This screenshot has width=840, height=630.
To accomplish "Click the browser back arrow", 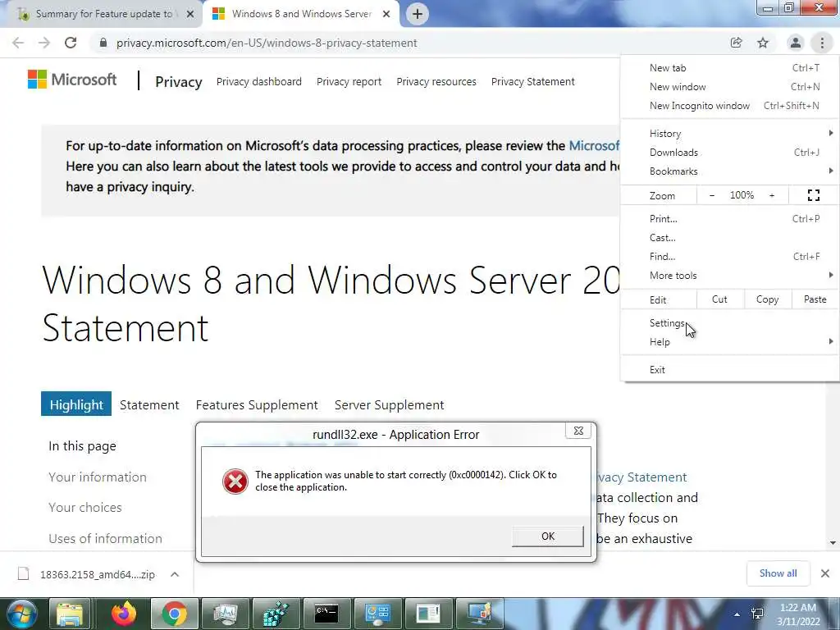I will point(18,43).
